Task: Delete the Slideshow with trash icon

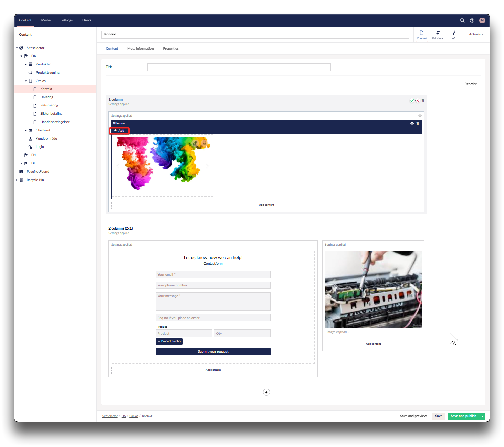Action: pos(418,123)
